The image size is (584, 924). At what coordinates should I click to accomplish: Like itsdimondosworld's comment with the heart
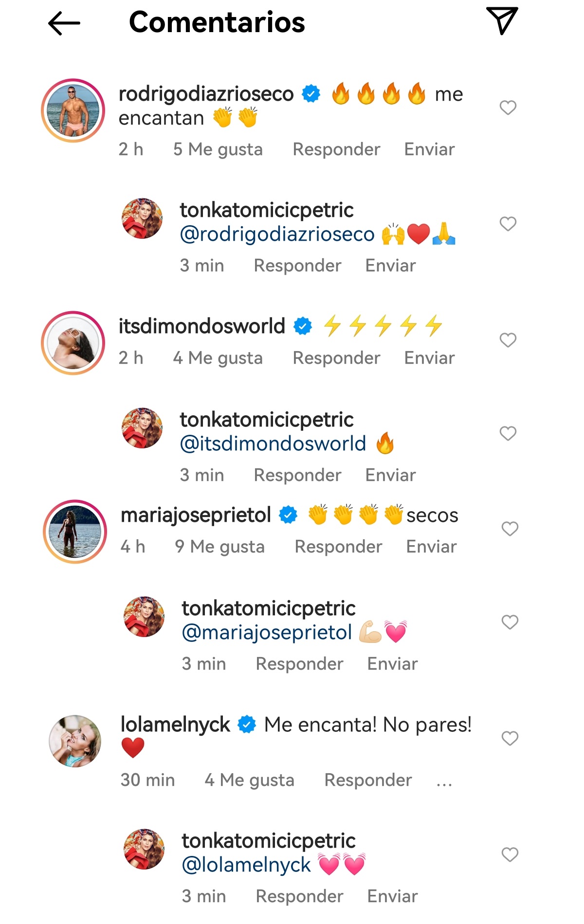coord(508,339)
